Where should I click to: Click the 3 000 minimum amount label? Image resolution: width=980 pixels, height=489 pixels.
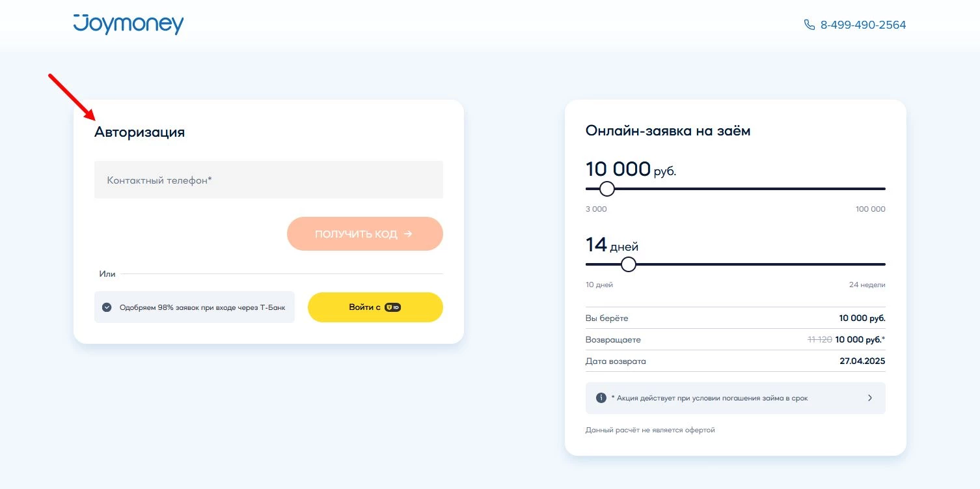click(596, 209)
